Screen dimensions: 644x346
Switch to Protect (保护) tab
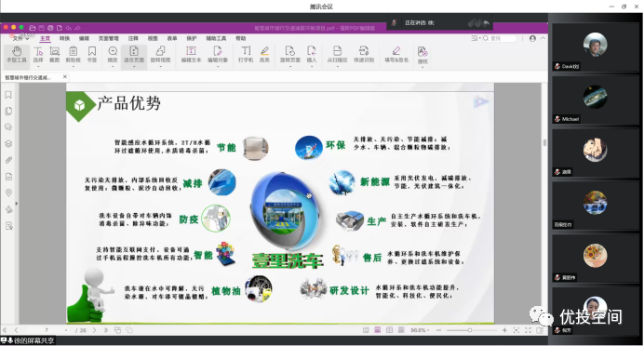tap(192, 38)
